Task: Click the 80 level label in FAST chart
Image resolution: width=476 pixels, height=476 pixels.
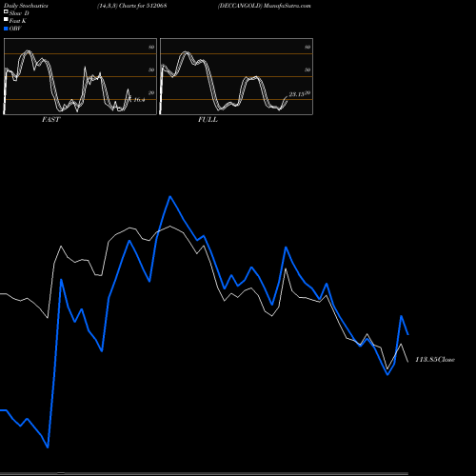Action: 151,47
